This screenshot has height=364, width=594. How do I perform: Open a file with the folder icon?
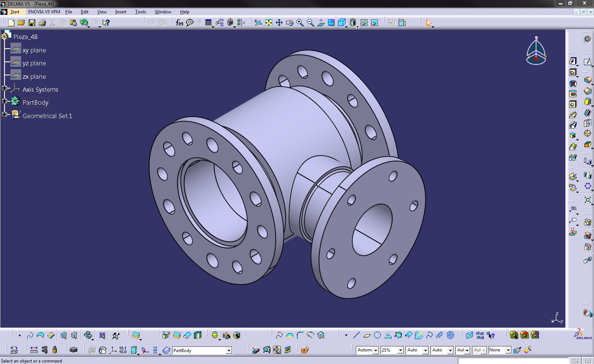coord(22,23)
